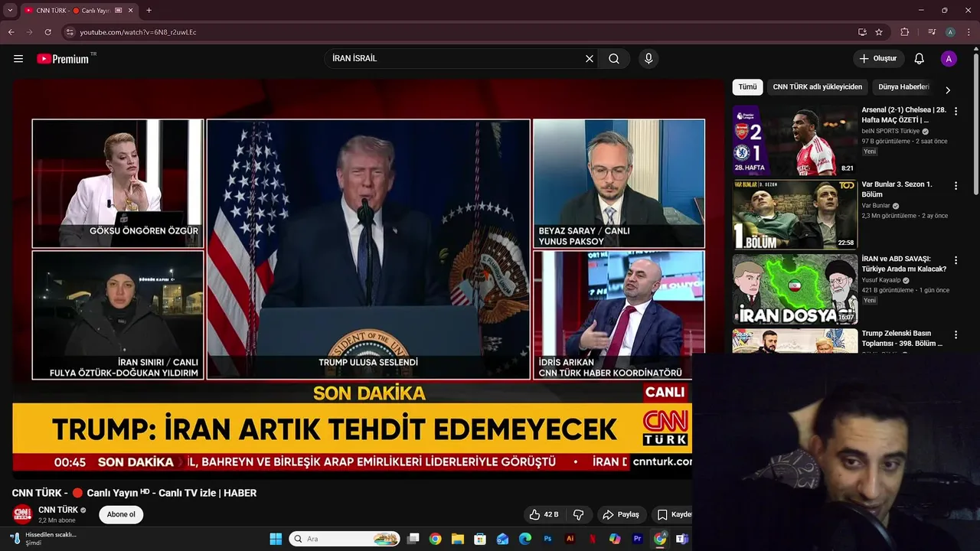The height and width of the screenshot is (551, 980).
Task: Launch Illustrator from taskbar
Action: pyautogui.click(x=570, y=539)
